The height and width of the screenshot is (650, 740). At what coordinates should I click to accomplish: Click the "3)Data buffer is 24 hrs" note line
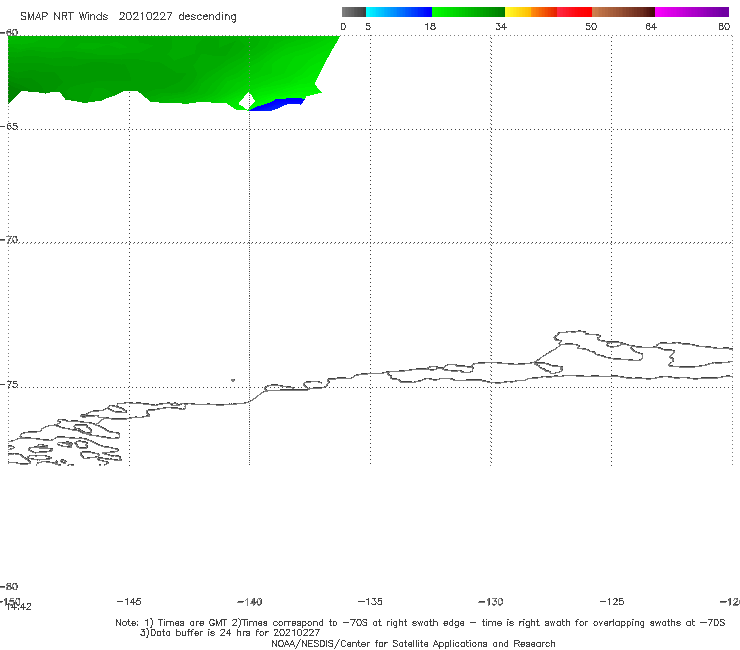[x=230, y=633]
